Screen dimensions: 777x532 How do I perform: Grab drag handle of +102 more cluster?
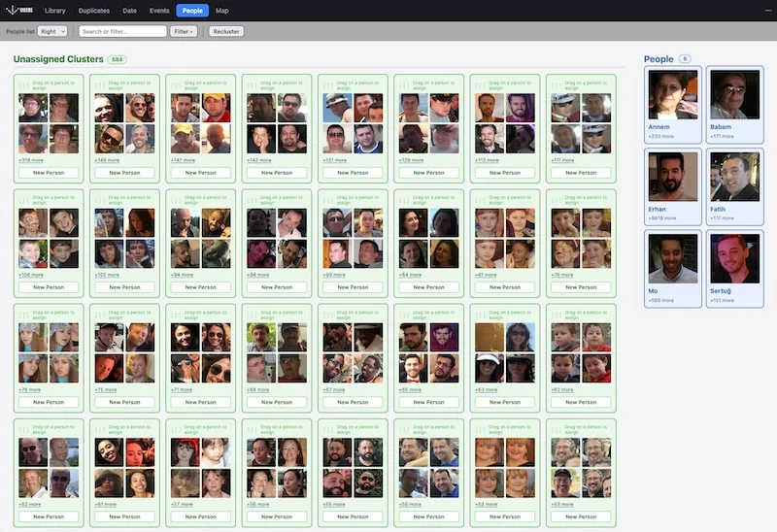[100, 200]
